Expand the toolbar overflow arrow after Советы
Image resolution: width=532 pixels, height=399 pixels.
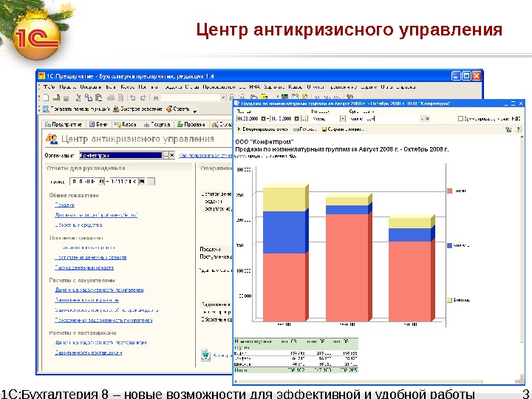click(195, 111)
